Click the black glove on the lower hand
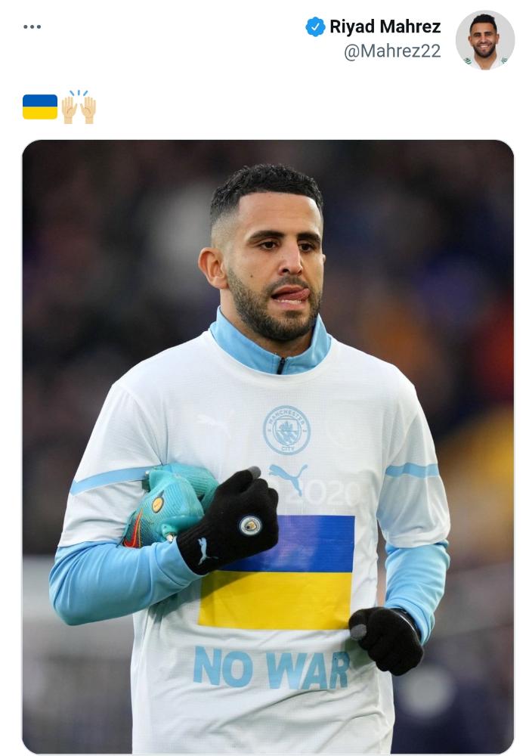 386,640
